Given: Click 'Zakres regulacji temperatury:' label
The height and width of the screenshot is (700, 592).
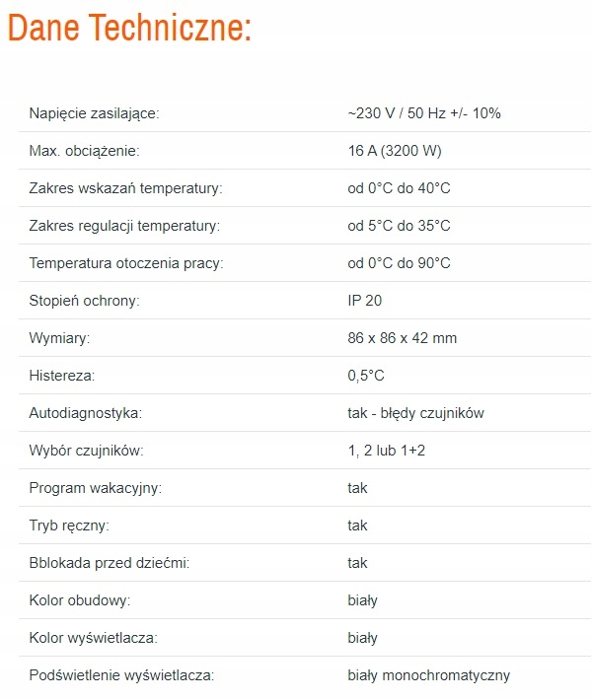Looking at the screenshot, I should pos(124,226).
